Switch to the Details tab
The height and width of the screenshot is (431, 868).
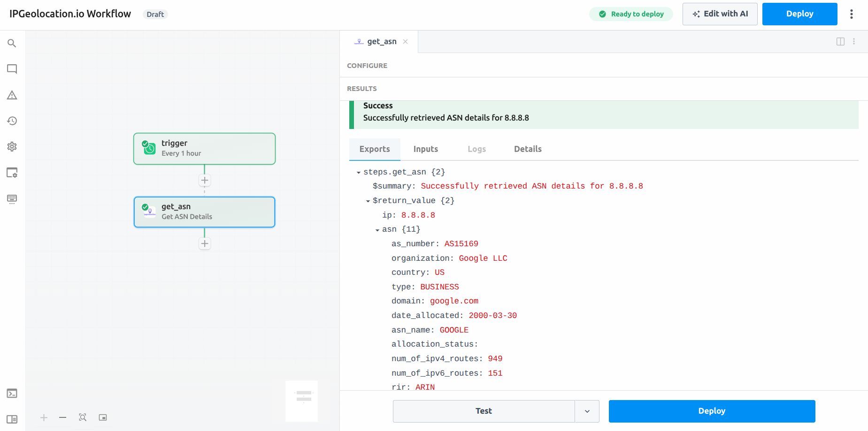528,149
